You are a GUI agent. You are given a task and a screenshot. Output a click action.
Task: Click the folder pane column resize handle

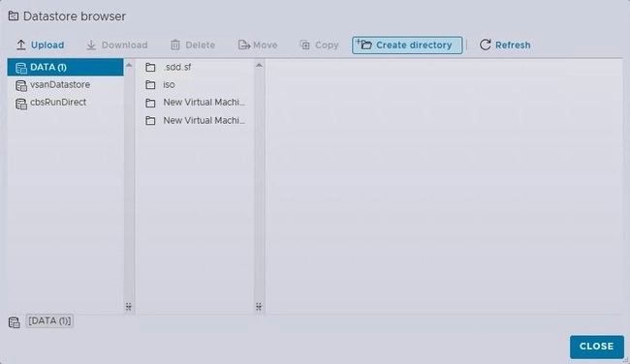pos(259,307)
